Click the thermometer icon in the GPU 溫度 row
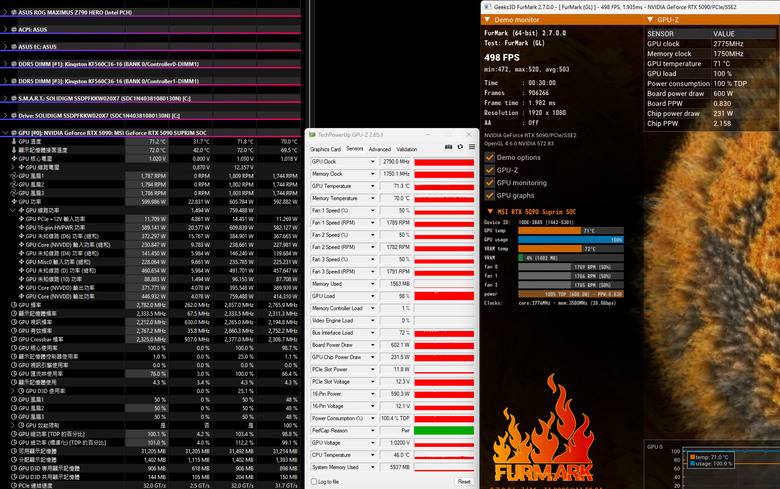 click(x=14, y=142)
